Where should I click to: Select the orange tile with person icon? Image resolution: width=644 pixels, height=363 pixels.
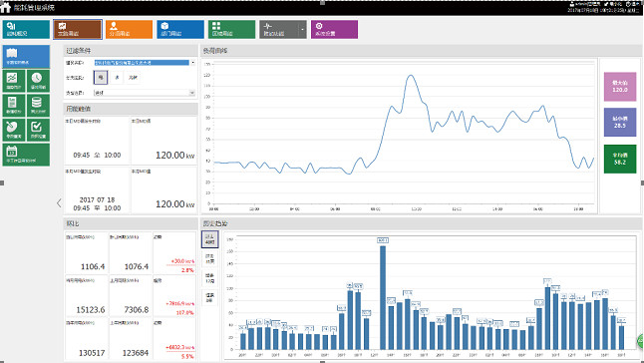click(129, 30)
